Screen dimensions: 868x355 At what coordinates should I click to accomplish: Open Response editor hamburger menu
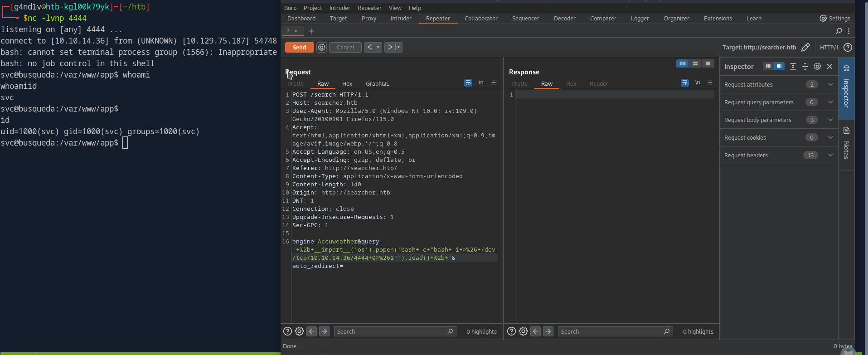tap(710, 83)
